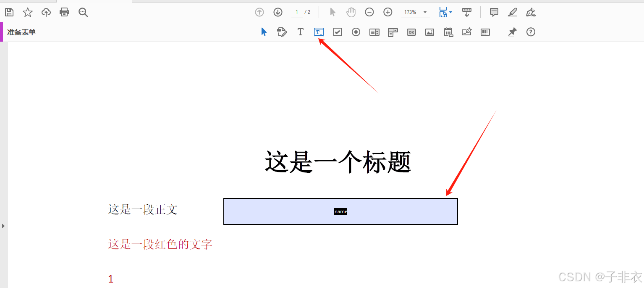Add a Dropdown list form field

pos(393,32)
